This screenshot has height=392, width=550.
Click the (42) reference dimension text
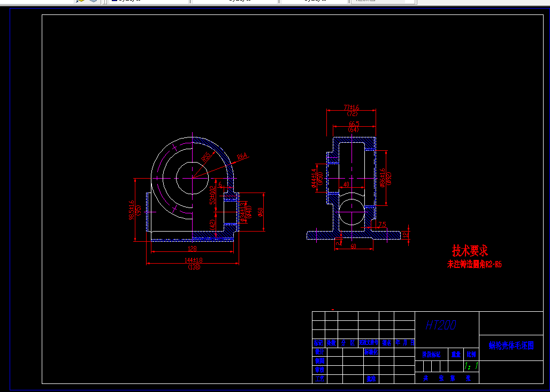click(212, 225)
